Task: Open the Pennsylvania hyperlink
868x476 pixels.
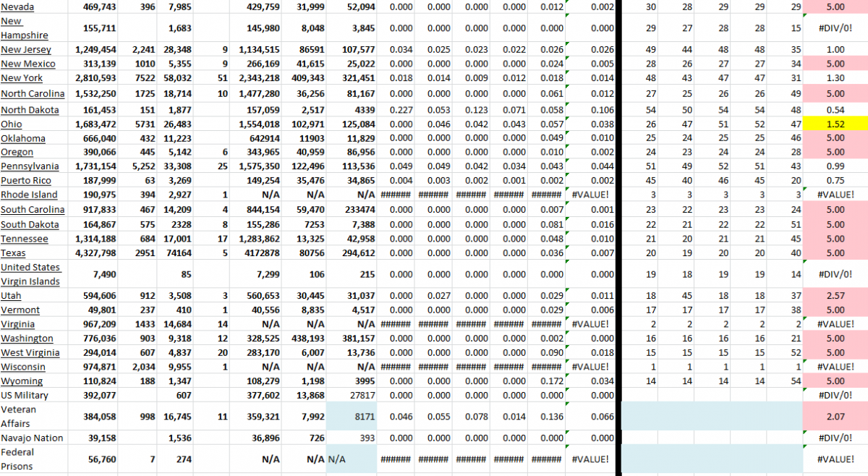Action: point(30,166)
